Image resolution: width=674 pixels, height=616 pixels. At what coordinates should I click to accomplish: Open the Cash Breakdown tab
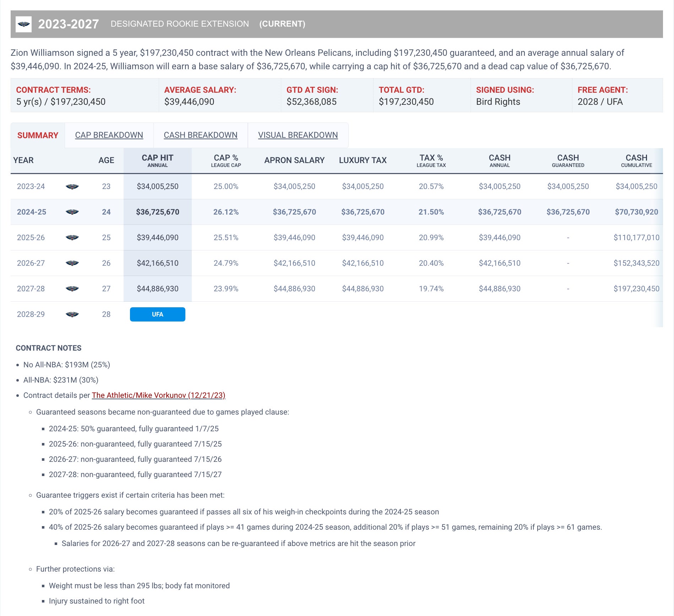pyautogui.click(x=201, y=135)
